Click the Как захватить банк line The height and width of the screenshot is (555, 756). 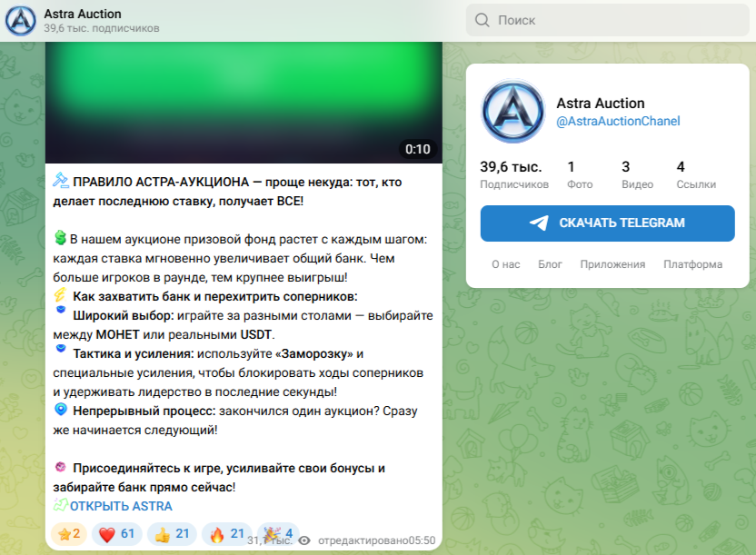tap(215, 296)
